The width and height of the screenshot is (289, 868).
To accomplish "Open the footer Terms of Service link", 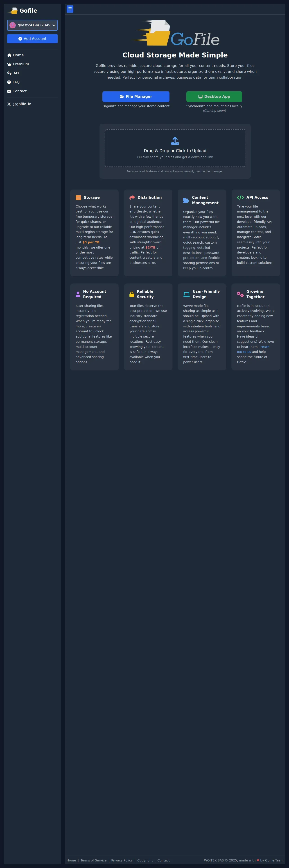I will [94, 861].
